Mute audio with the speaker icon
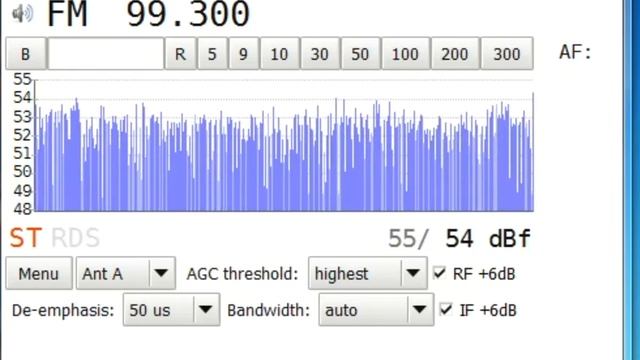The image size is (640, 360). coord(22,14)
